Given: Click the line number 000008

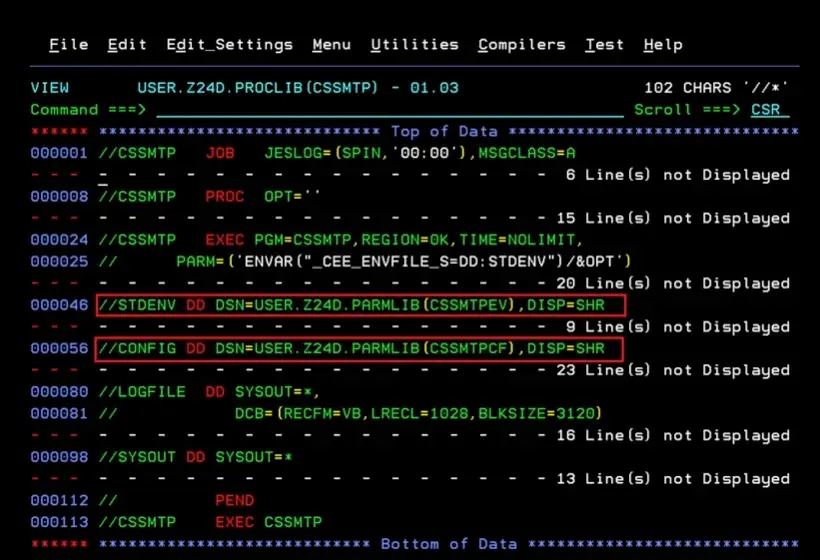Looking at the screenshot, I should tap(59, 197).
